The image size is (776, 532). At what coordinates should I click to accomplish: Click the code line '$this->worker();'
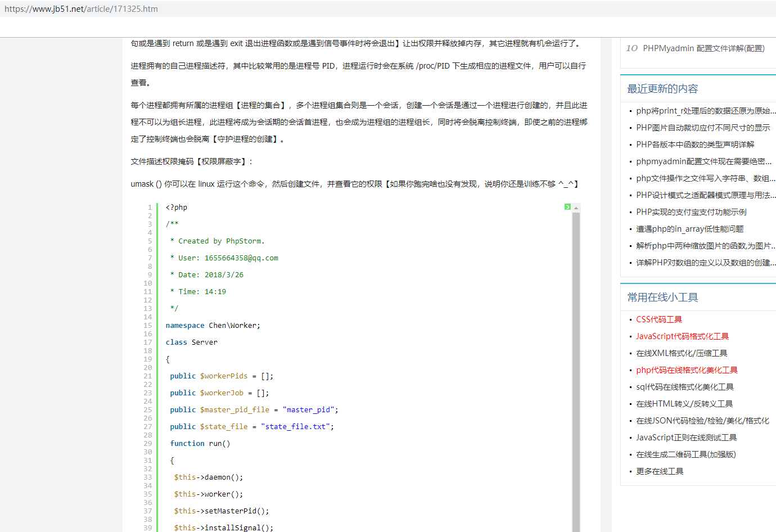(209, 494)
